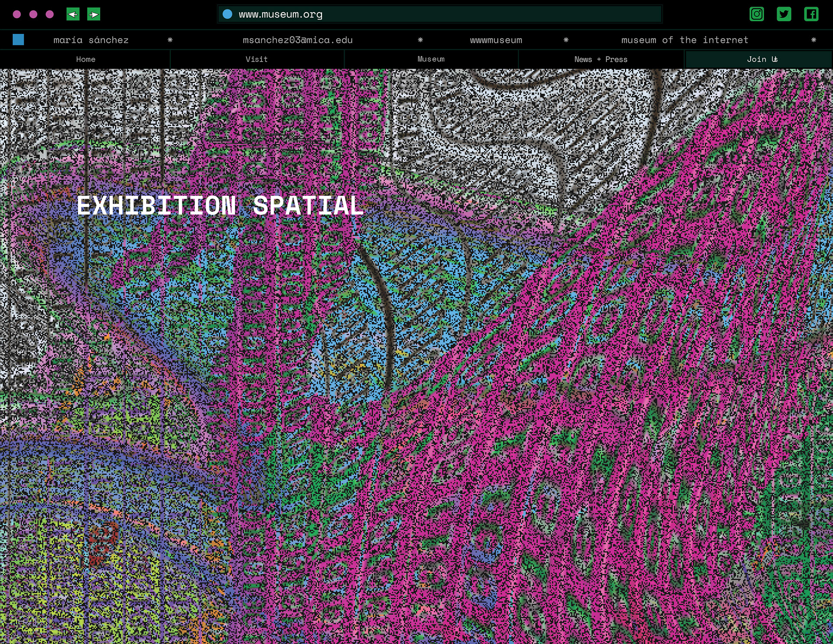Open the Museum nav tab
This screenshot has height=644, width=833.
(431, 59)
